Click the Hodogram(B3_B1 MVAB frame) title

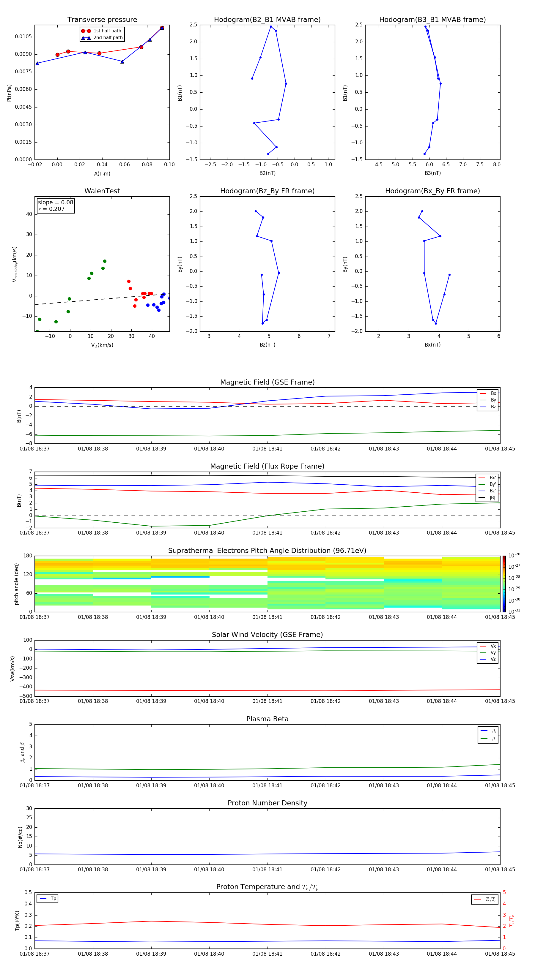point(432,20)
